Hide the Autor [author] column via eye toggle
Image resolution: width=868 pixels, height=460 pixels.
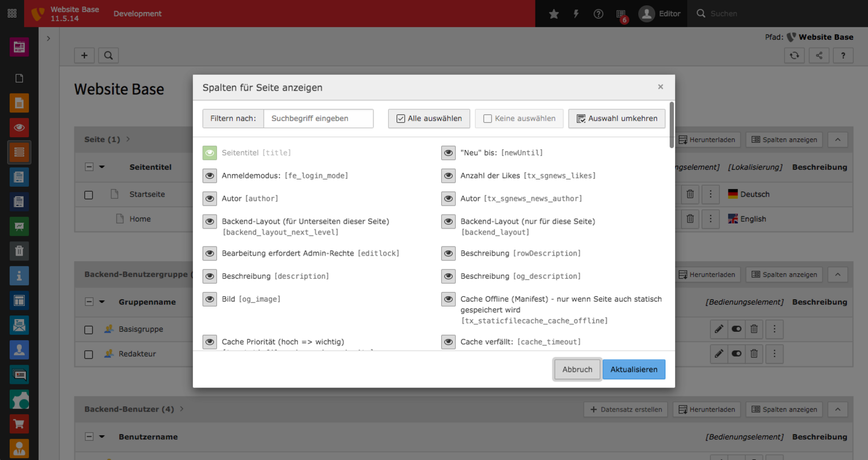pyautogui.click(x=210, y=198)
